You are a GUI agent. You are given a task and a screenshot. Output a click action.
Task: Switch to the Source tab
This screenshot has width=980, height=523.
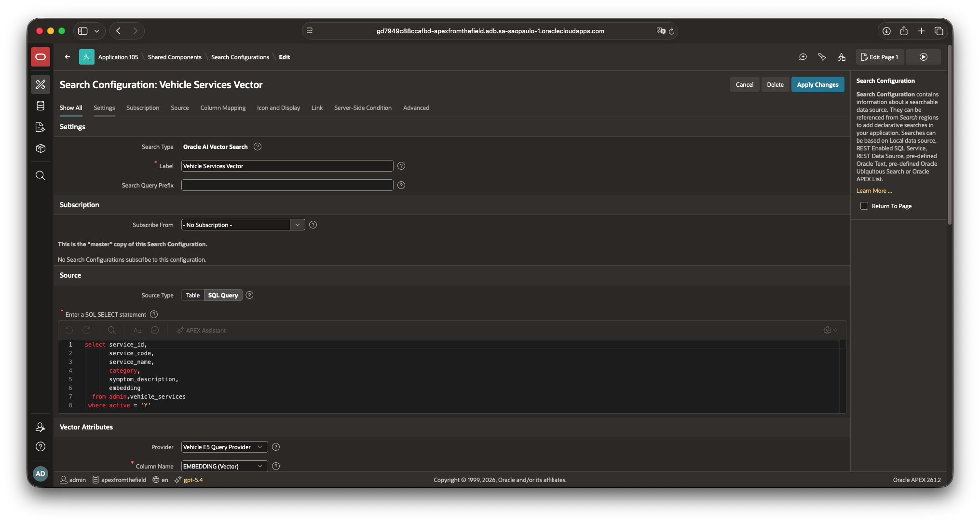[180, 107]
